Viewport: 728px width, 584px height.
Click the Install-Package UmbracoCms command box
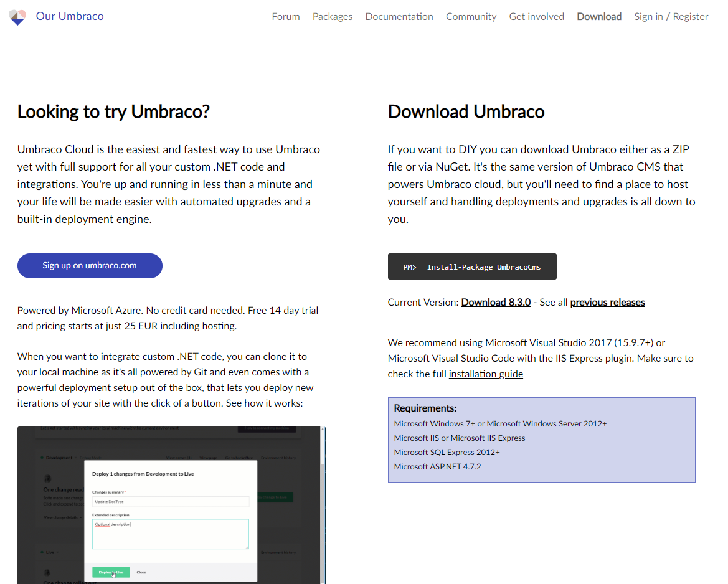coord(472,266)
